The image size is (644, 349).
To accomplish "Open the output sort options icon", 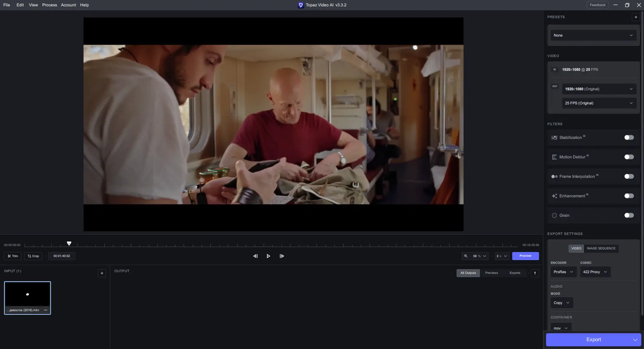I will tap(535, 273).
